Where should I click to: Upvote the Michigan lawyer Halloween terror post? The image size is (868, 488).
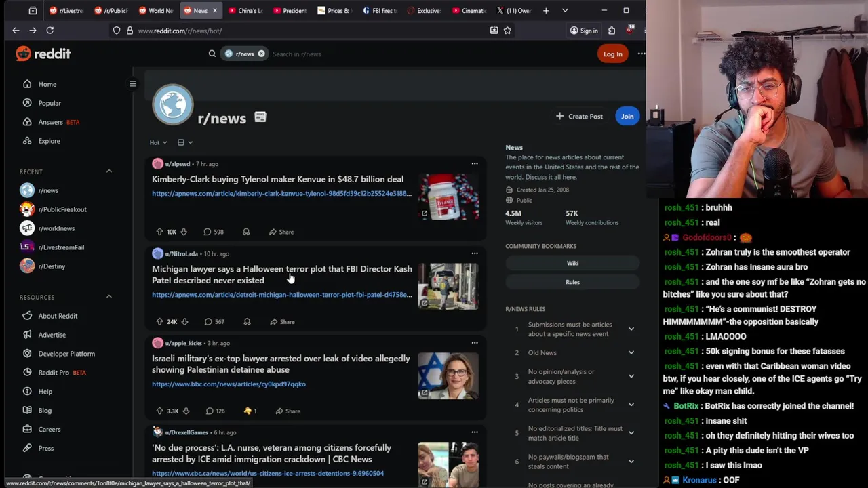coord(159,321)
